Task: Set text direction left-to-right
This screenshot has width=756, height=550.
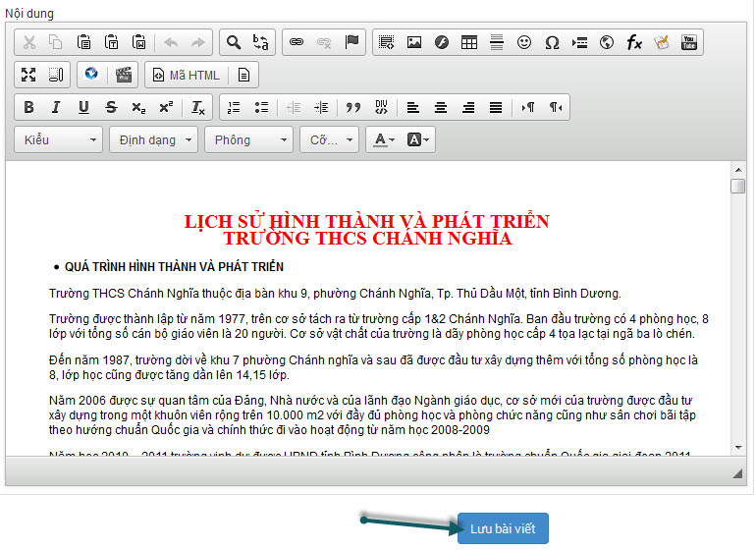Action: point(528,107)
